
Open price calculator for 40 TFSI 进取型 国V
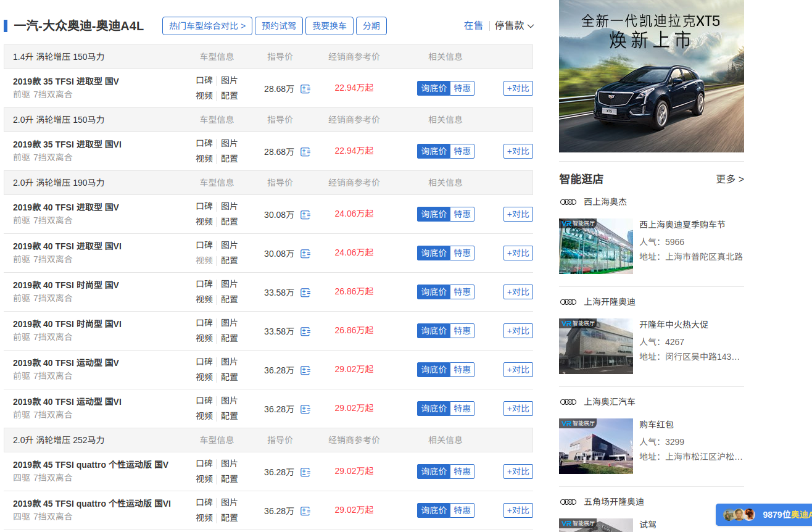click(x=305, y=215)
